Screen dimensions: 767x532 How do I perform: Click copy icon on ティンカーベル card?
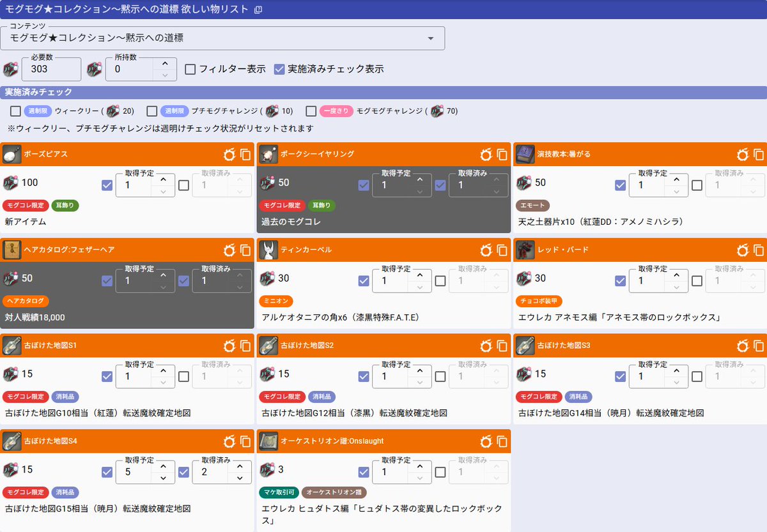pyautogui.click(x=503, y=250)
